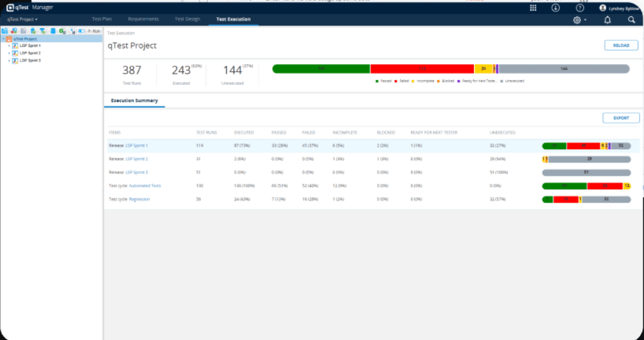Click the download icon in top bar
644x340 pixels.
[555, 8]
